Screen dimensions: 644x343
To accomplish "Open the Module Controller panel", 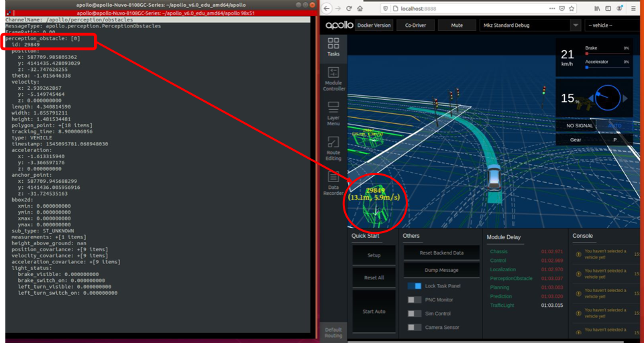I will click(x=333, y=79).
